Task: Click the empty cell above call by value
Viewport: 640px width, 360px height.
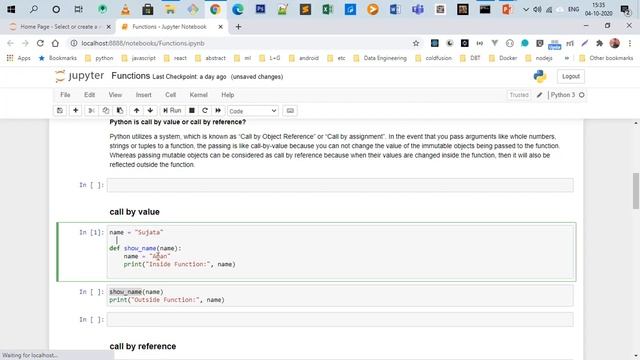Action: (x=340, y=185)
